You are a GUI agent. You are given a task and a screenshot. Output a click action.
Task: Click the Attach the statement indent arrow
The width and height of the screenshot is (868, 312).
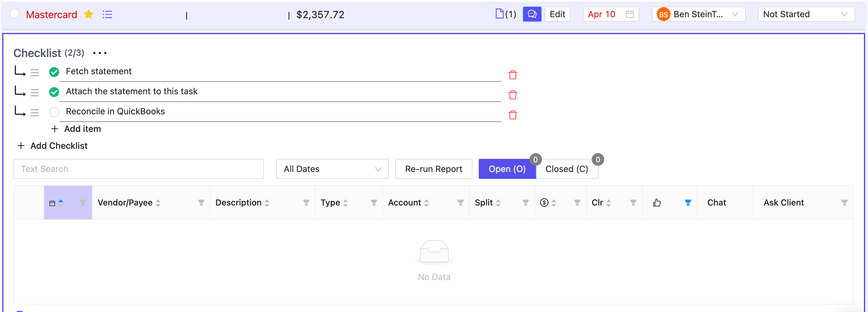[x=20, y=91]
